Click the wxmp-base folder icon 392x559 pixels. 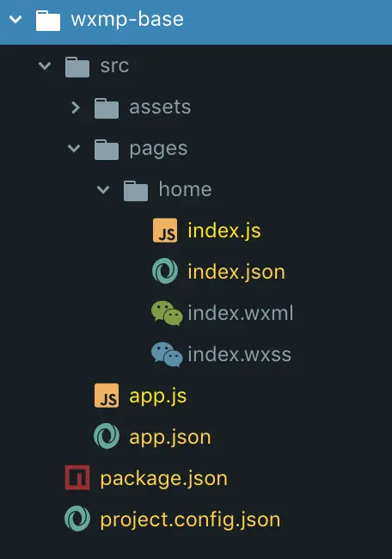48,21
